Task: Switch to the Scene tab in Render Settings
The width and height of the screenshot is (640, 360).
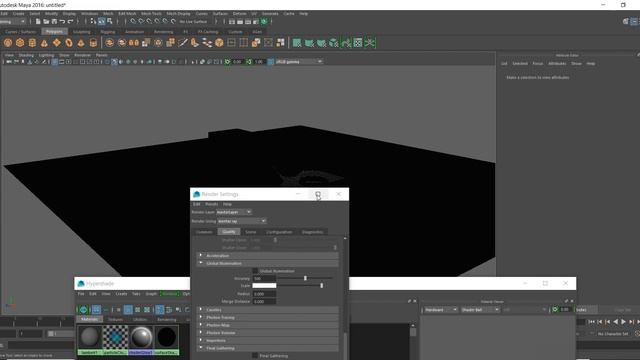Action: pyautogui.click(x=251, y=232)
